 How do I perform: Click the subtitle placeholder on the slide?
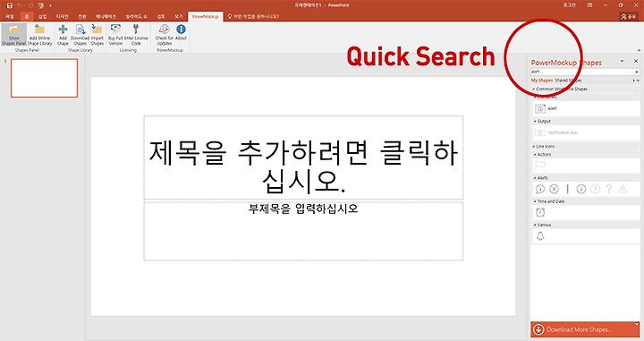(303, 231)
